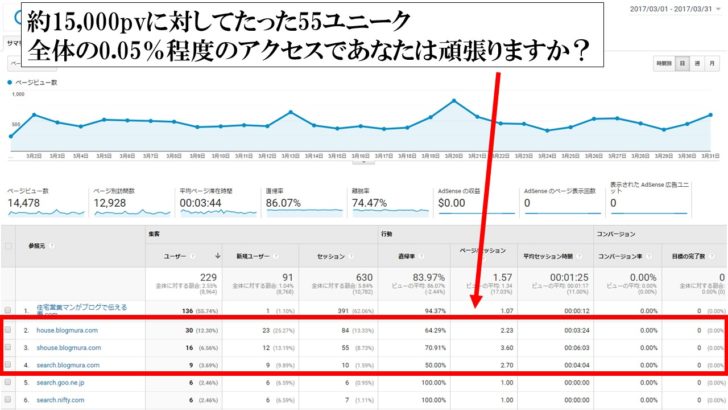Switch chart to 日 daily view
The width and height of the screenshot is (728, 410).
point(682,64)
